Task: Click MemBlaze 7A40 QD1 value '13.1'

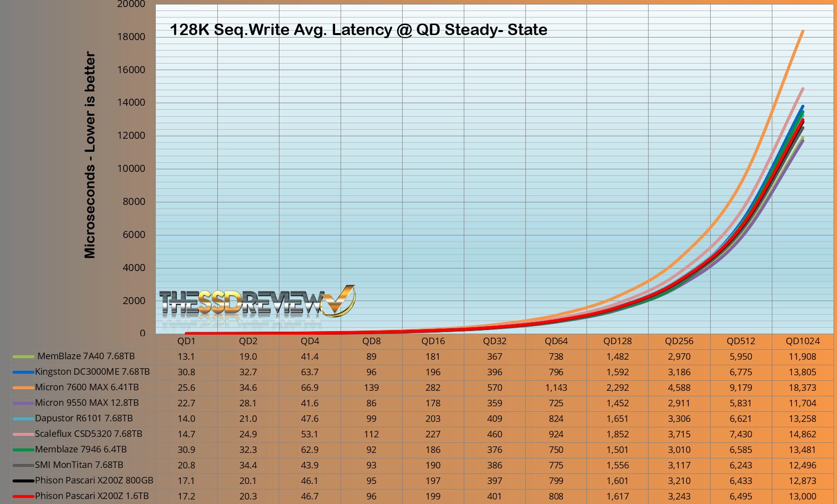Action: [186, 357]
